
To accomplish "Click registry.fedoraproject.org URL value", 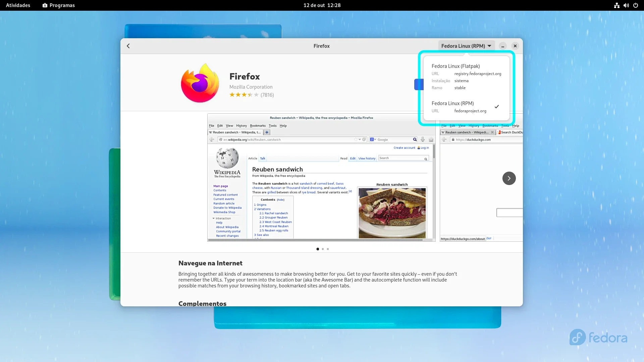I will click(478, 74).
